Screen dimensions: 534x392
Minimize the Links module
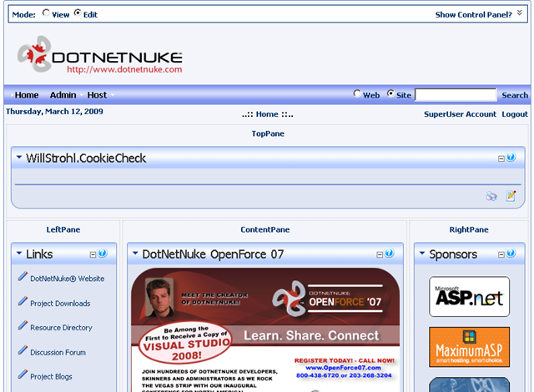coord(93,255)
